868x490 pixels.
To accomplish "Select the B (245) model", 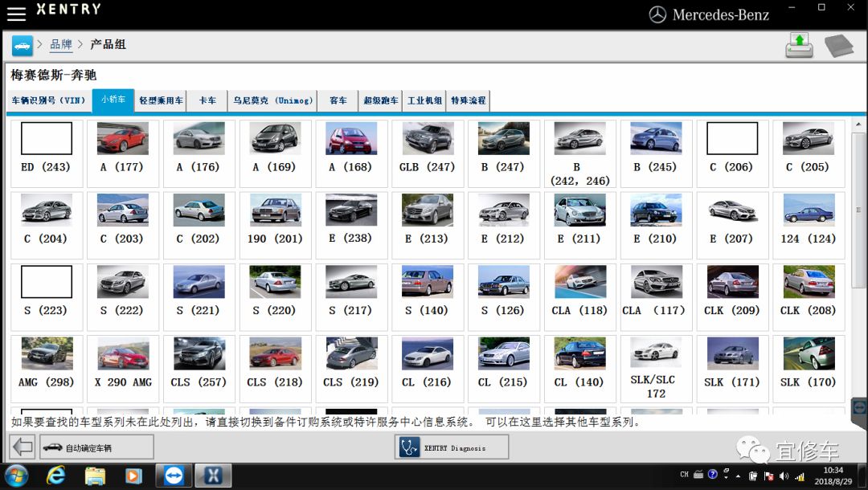I will [x=656, y=153].
